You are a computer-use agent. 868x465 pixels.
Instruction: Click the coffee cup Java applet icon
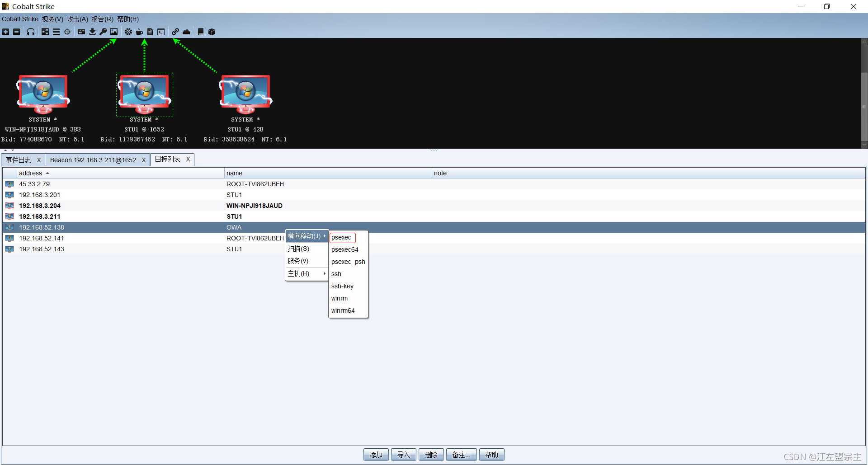[139, 32]
